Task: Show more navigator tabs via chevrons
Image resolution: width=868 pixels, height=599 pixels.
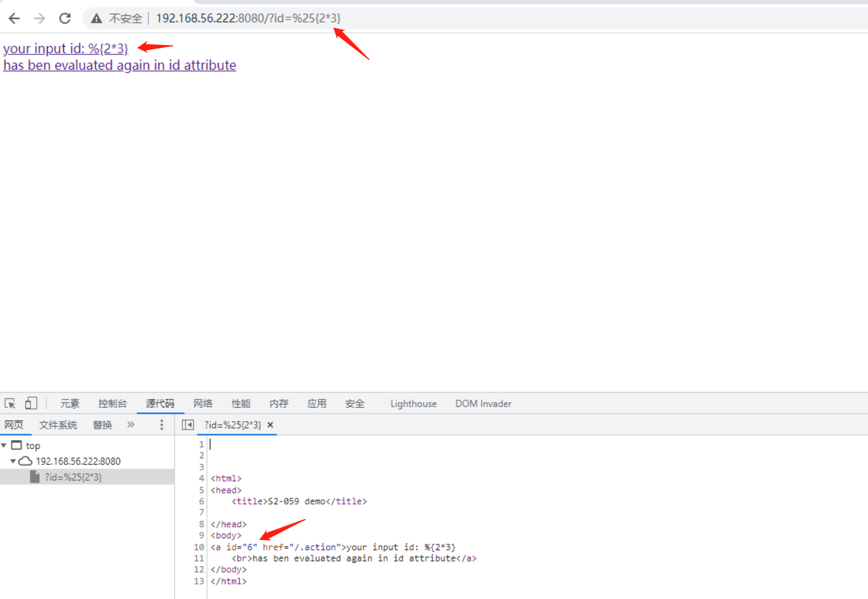Action: [130, 424]
